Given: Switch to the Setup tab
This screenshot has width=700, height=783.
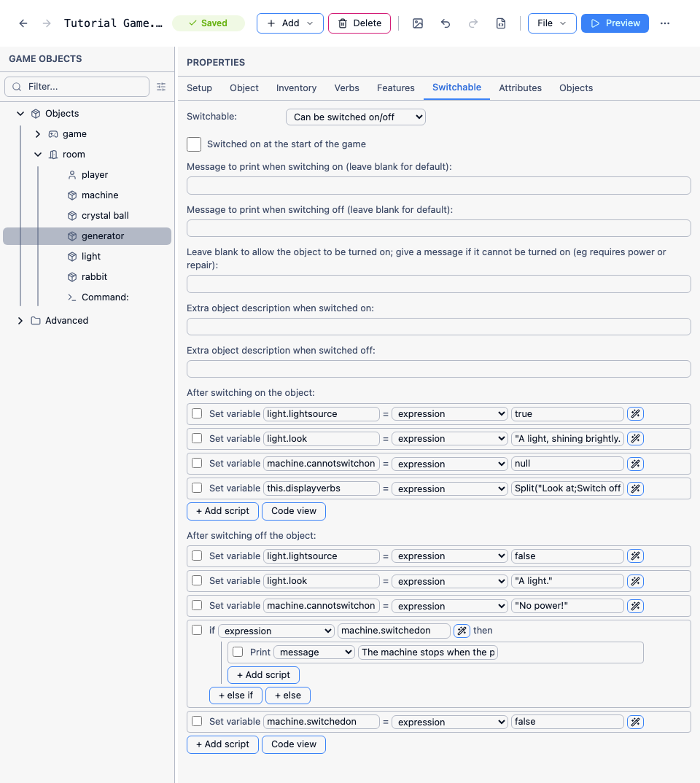Looking at the screenshot, I should pyautogui.click(x=199, y=88).
